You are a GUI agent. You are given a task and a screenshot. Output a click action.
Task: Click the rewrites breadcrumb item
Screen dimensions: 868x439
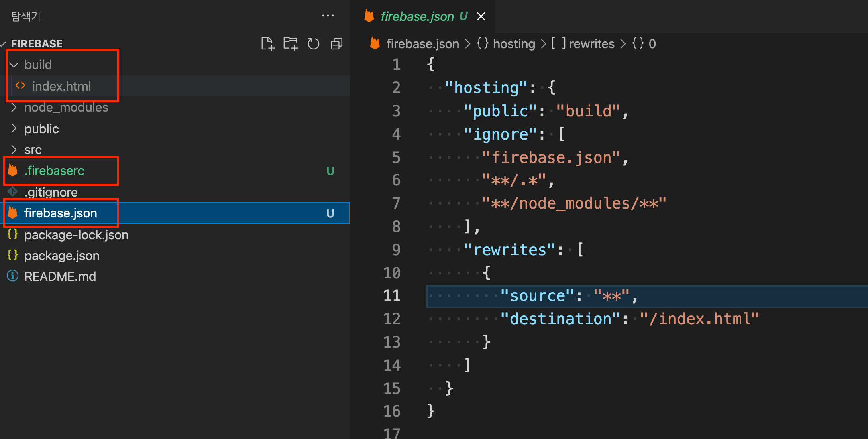coord(591,43)
